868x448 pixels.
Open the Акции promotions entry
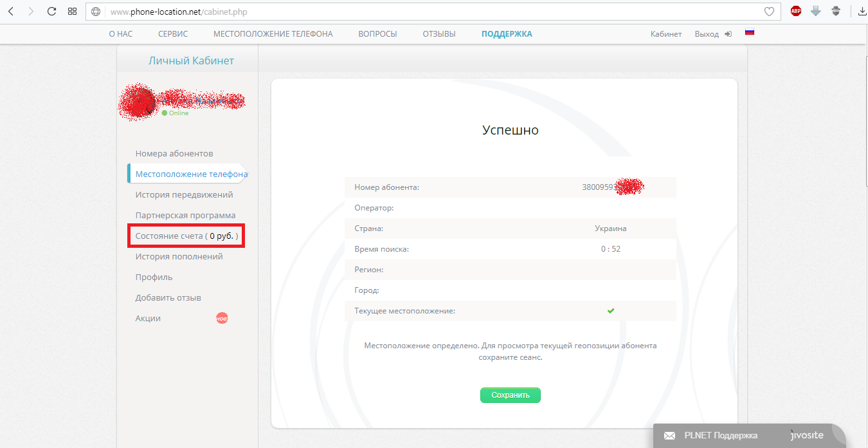(148, 318)
